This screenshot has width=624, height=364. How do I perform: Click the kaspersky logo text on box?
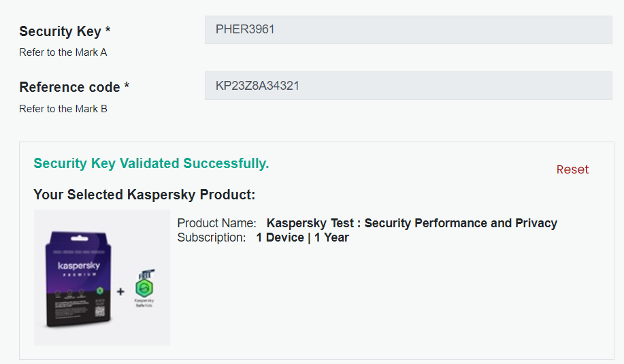coord(78,265)
